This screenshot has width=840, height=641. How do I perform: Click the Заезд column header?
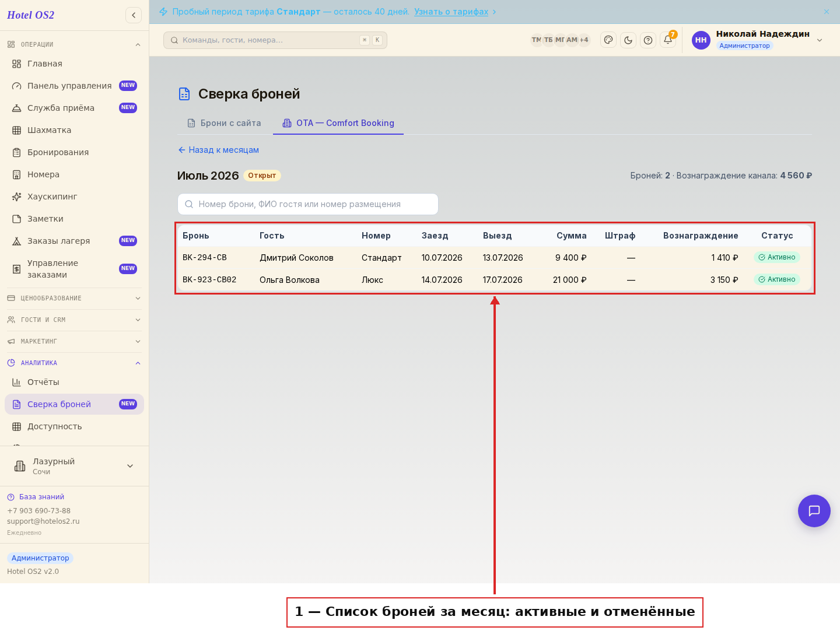(x=435, y=236)
